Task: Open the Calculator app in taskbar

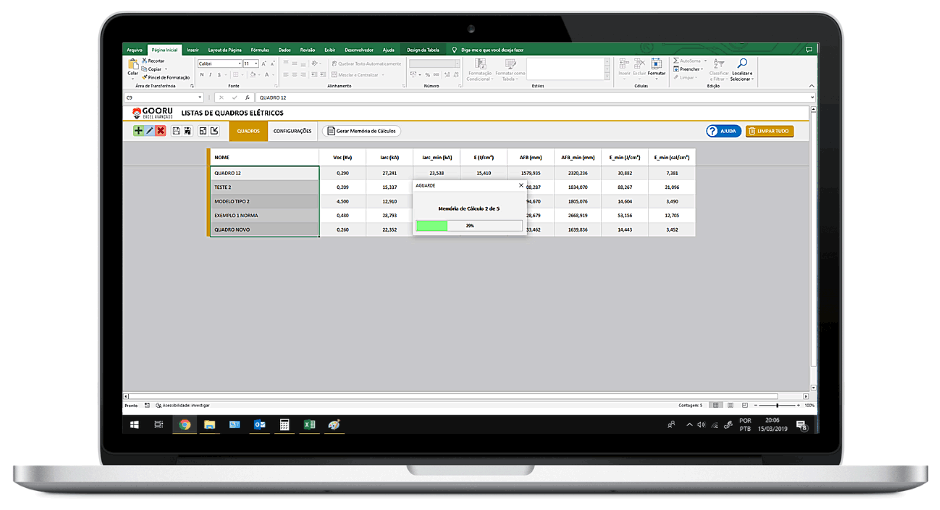Action: tap(284, 425)
